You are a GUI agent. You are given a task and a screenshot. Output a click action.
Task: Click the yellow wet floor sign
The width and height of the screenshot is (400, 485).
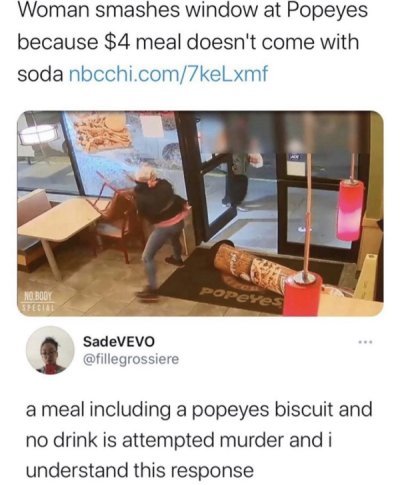point(367,276)
